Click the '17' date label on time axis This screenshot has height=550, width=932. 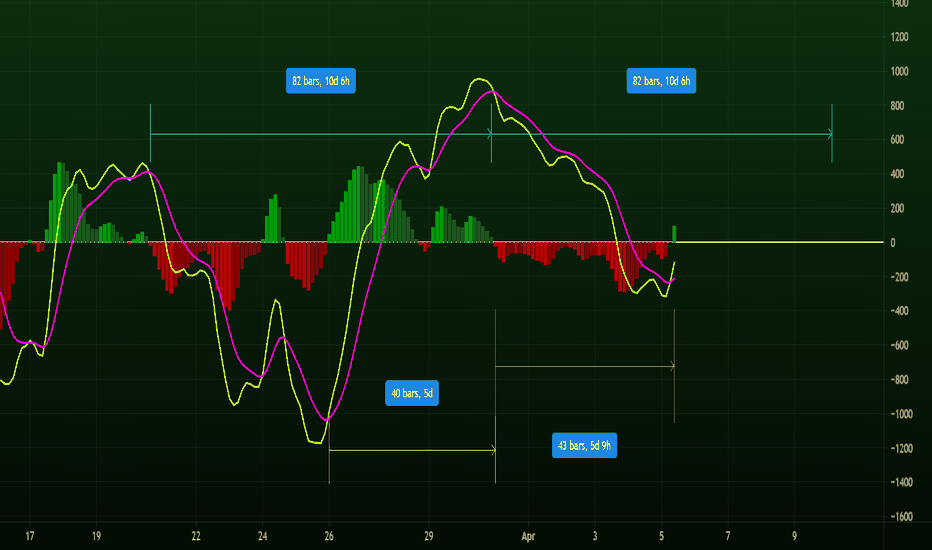coord(30,536)
